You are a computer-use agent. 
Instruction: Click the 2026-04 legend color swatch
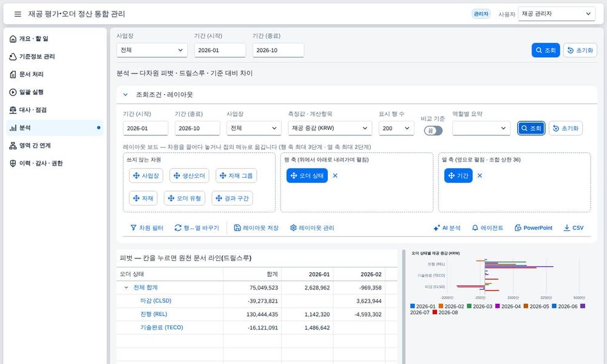coord(498,306)
